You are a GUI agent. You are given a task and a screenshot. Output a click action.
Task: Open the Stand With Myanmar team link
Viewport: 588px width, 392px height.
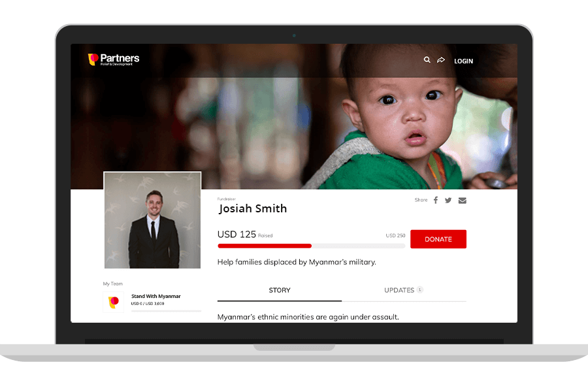pyautogui.click(x=155, y=296)
